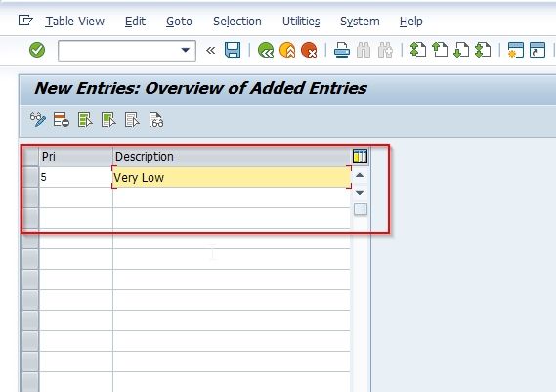This screenshot has height=392, width=556.
Task: Open the Table View menu
Action: [75, 22]
